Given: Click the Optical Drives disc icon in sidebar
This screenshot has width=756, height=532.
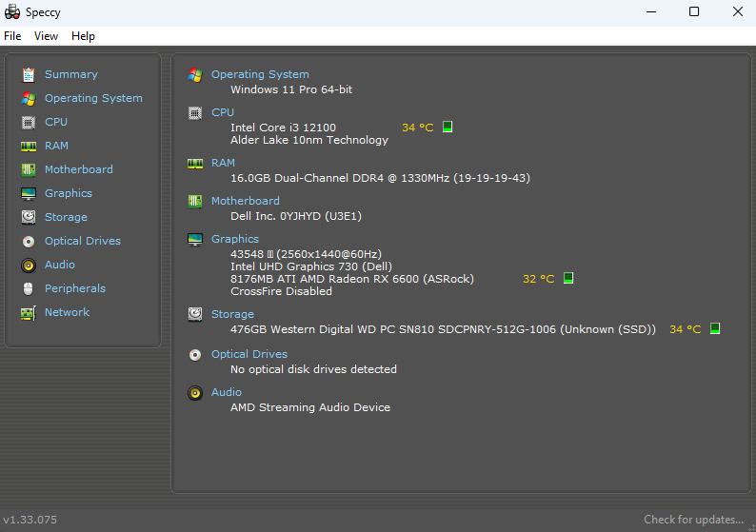Looking at the screenshot, I should (29, 241).
